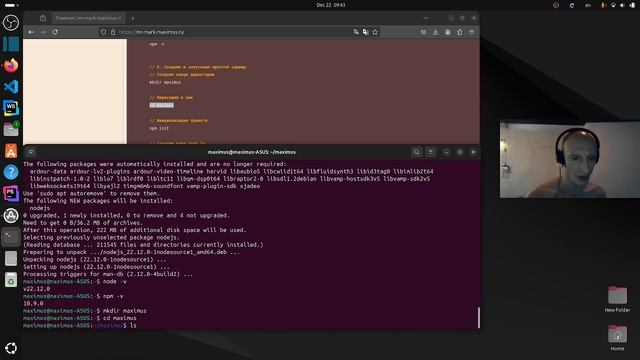The height and width of the screenshot is (360, 640).
Task: Minimize the terminal window
Action: (x=446, y=152)
